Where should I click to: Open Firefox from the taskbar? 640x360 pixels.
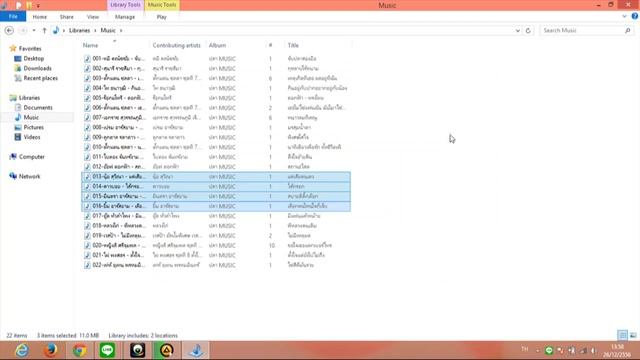51,351
